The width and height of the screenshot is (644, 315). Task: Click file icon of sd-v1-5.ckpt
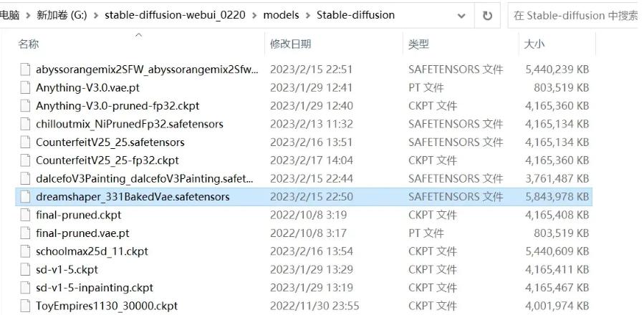pyautogui.click(x=26, y=270)
